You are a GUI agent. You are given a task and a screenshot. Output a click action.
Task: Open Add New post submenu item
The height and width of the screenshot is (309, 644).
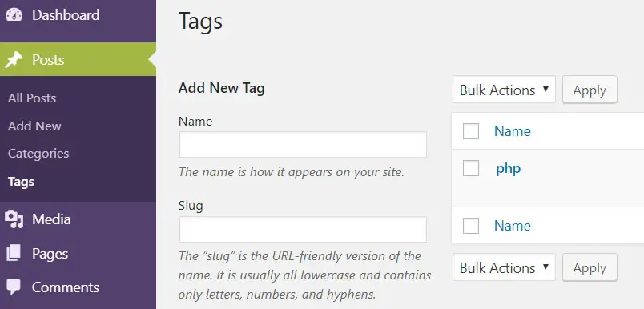click(34, 126)
